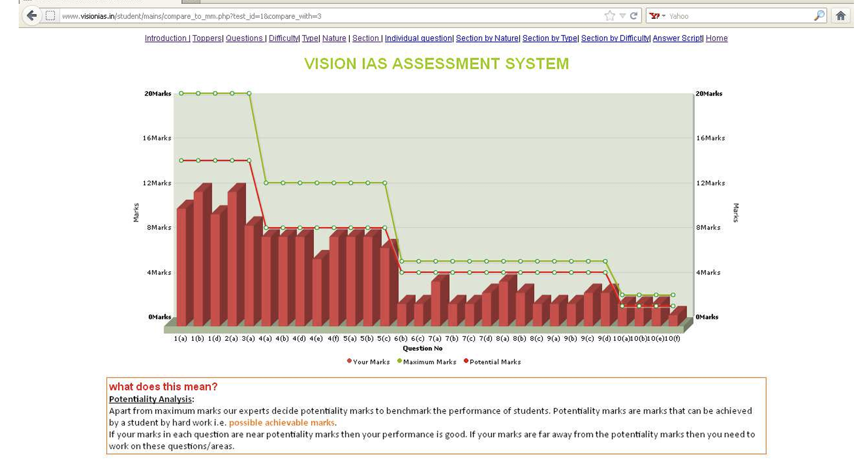This screenshot has height=473, width=868.
Task: Click the x-axis label 6(b)
Action: (x=401, y=339)
